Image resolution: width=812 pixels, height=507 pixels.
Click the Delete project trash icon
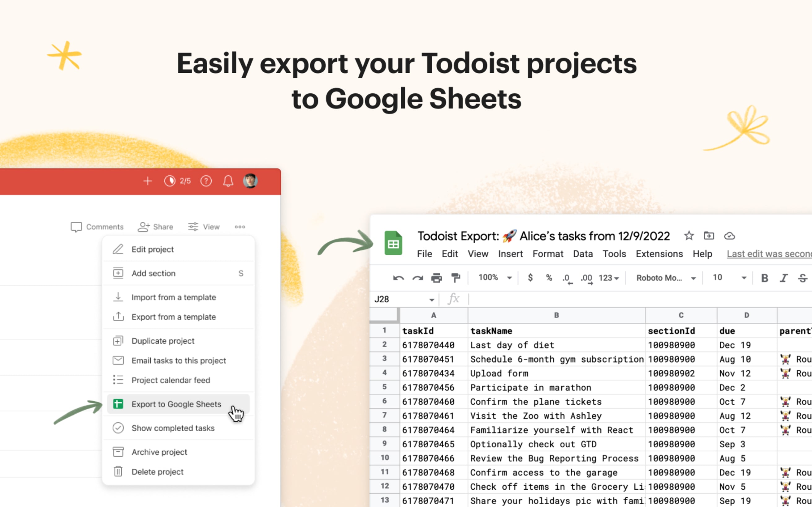pyautogui.click(x=116, y=471)
